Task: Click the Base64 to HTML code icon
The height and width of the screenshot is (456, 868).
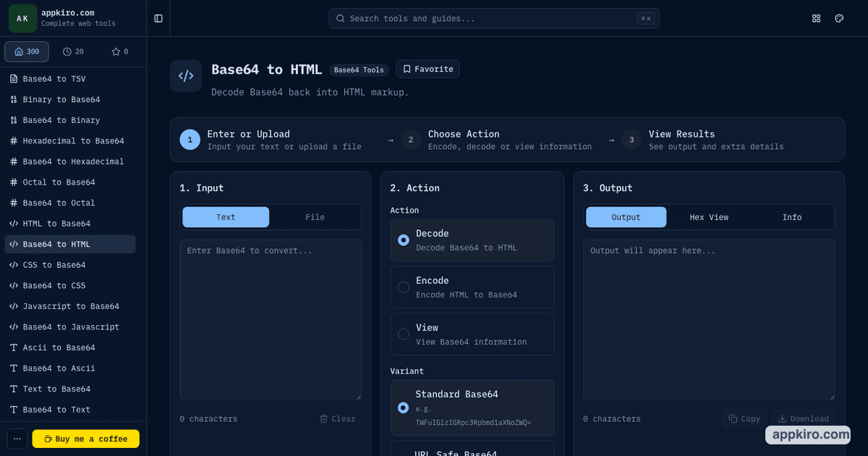Action: (186, 76)
